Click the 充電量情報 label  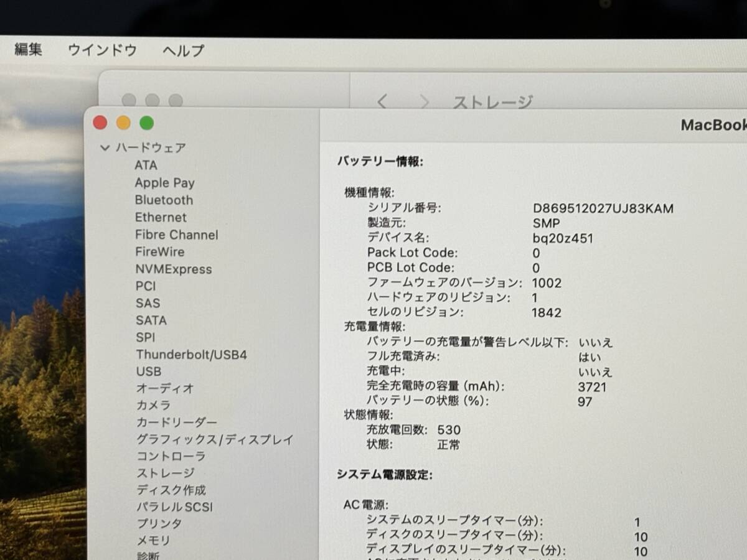pos(375,327)
